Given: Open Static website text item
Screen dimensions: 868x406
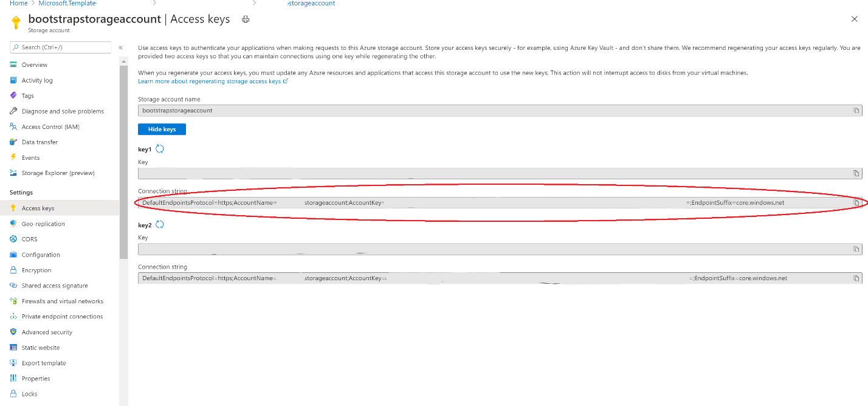Looking at the screenshot, I should [x=41, y=348].
